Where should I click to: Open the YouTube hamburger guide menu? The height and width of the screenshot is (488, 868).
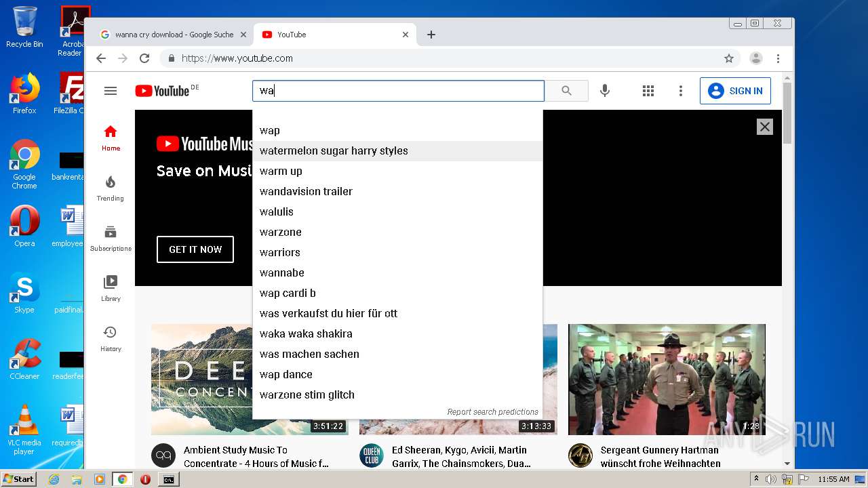111,91
